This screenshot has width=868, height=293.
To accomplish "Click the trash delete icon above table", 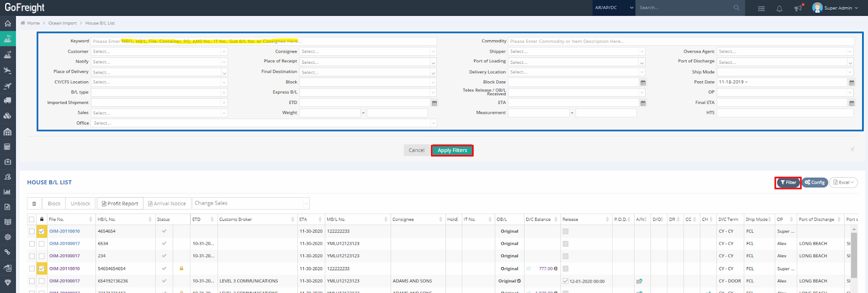I will click(34, 204).
